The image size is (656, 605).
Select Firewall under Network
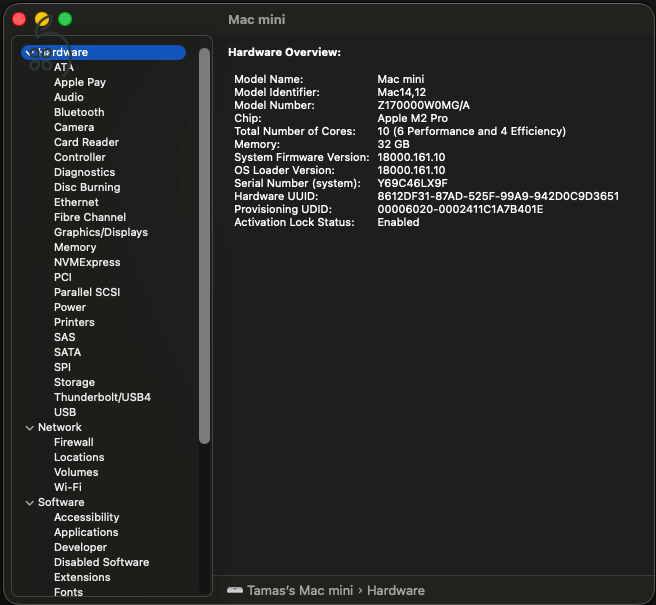point(74,443)
